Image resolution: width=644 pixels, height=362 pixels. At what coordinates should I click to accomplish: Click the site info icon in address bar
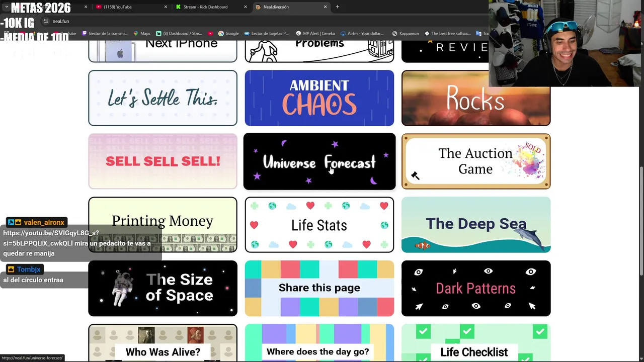(x=46, y=21)
